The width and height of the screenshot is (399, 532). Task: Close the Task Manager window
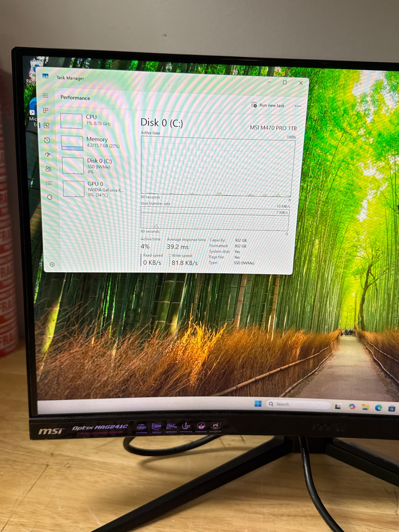(x=301, y=83)
